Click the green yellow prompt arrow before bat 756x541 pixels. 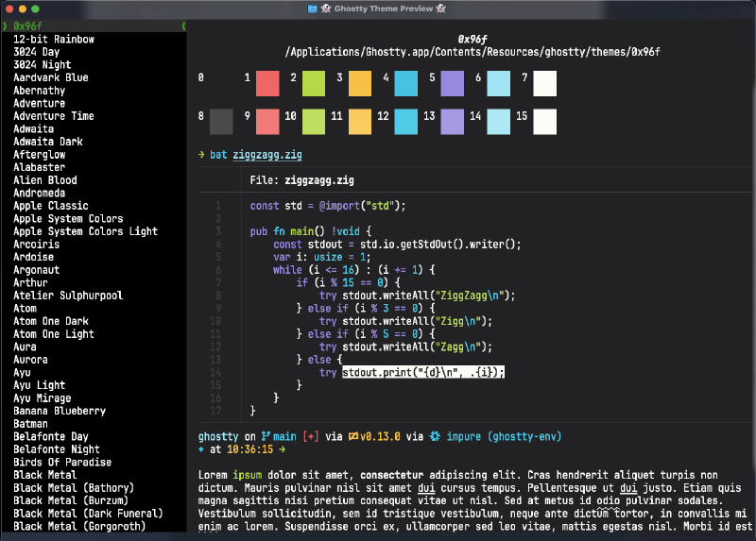click(x=201, y=154)
